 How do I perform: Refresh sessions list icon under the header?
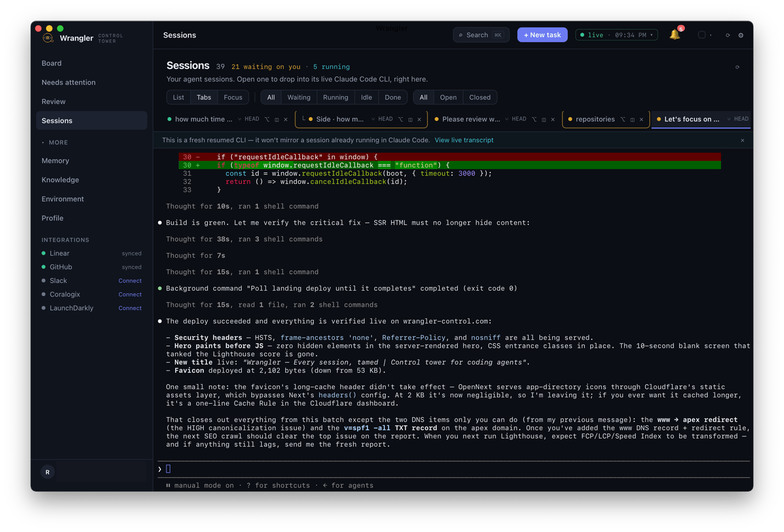tap(737, 67)
